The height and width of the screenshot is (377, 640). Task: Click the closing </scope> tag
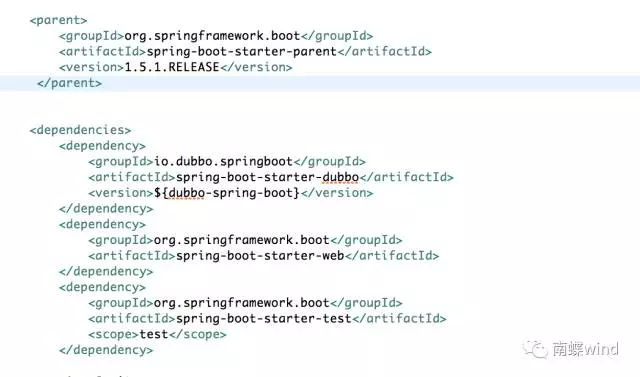pos(198,335)
